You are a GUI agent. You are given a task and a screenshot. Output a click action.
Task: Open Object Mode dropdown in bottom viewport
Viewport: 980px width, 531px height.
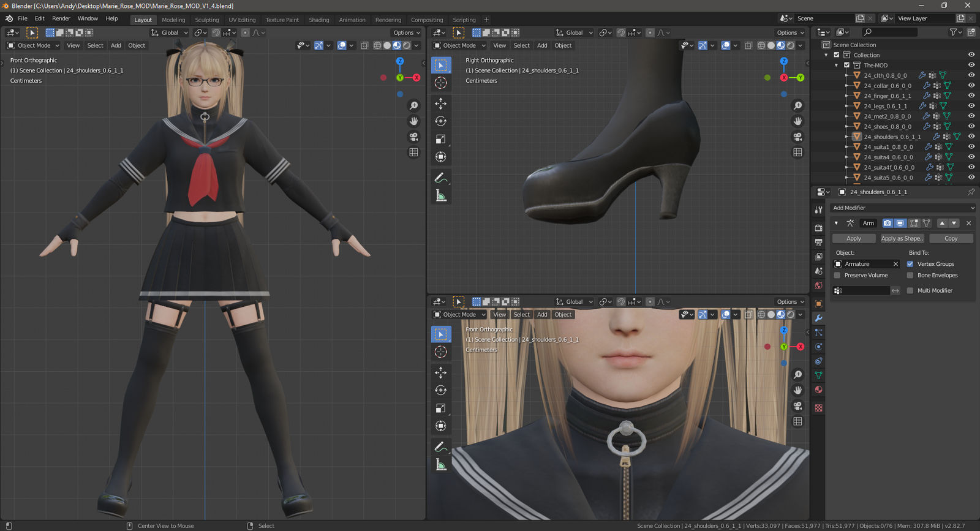click(459, 314)
